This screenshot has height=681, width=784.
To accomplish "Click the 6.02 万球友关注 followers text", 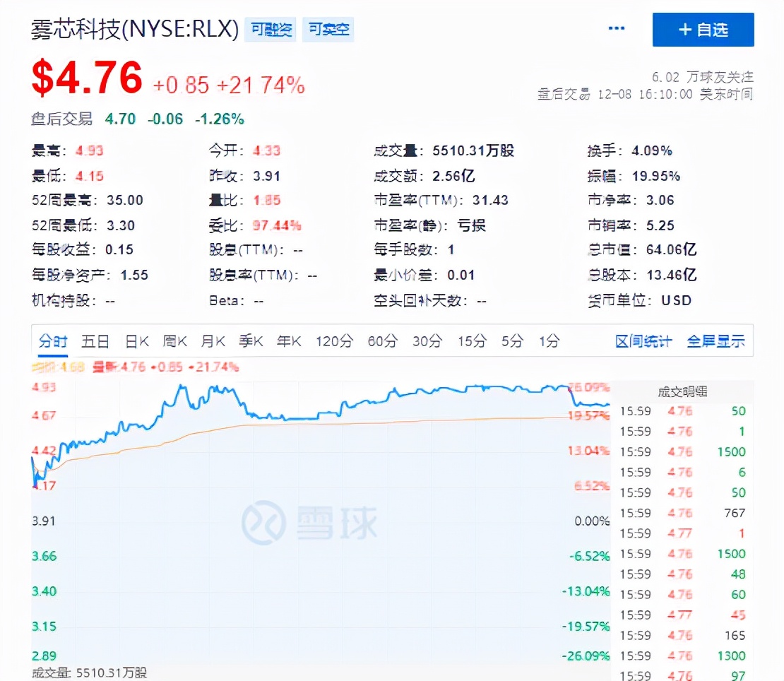I will 702,77.
